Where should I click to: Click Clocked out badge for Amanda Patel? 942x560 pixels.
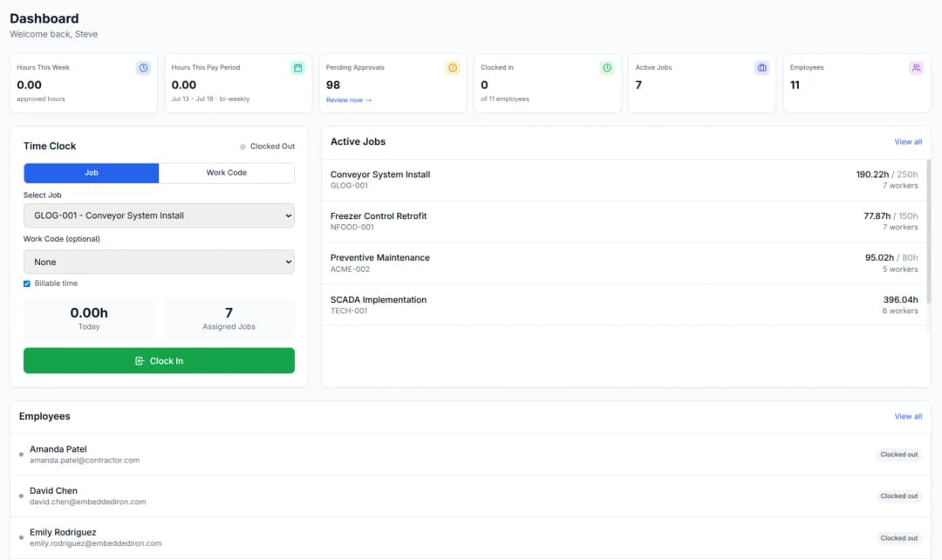[898, 454]
